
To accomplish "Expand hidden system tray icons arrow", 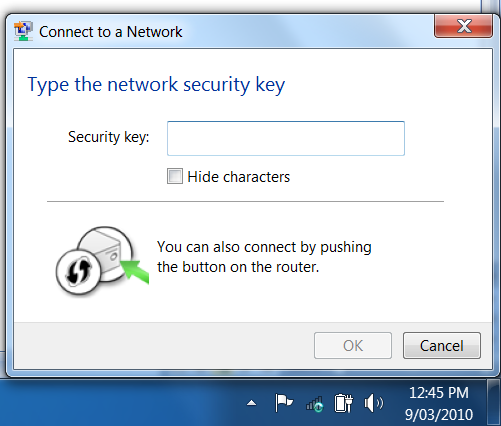I will click(252, 403).
